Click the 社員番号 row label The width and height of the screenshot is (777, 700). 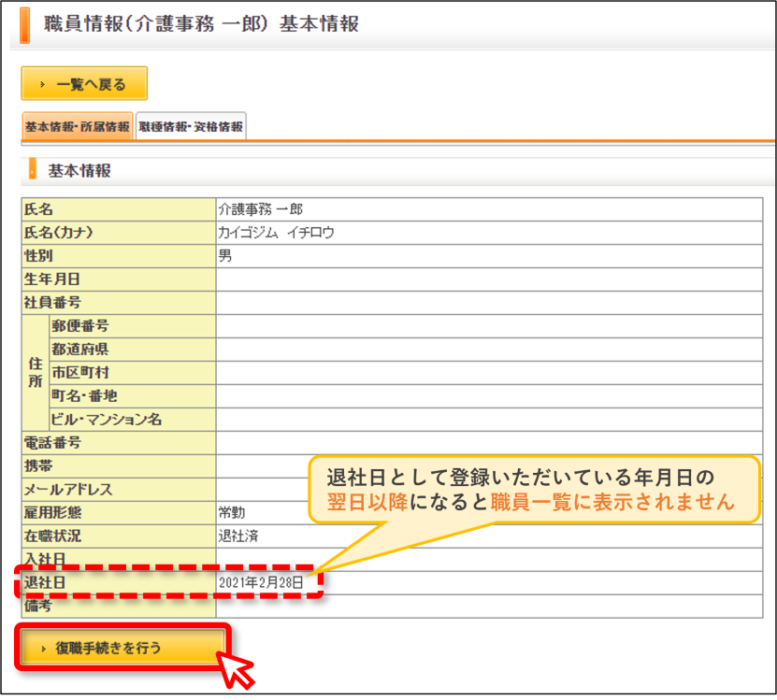tap(119, 303)
